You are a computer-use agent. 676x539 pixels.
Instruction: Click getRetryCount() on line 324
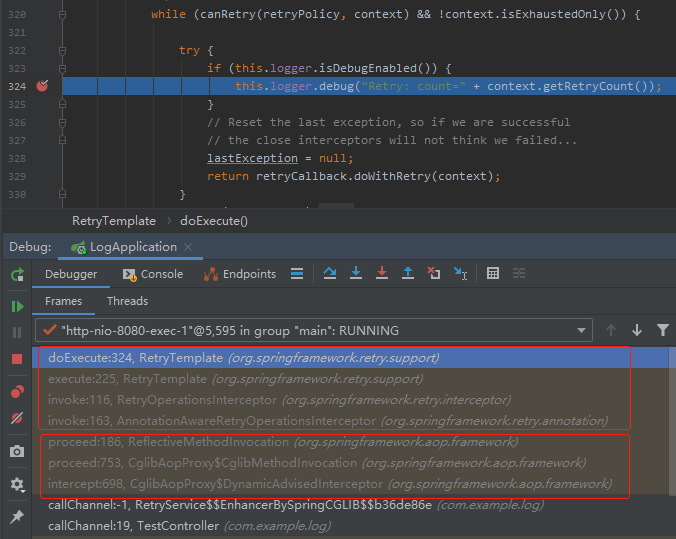[595, 86]
